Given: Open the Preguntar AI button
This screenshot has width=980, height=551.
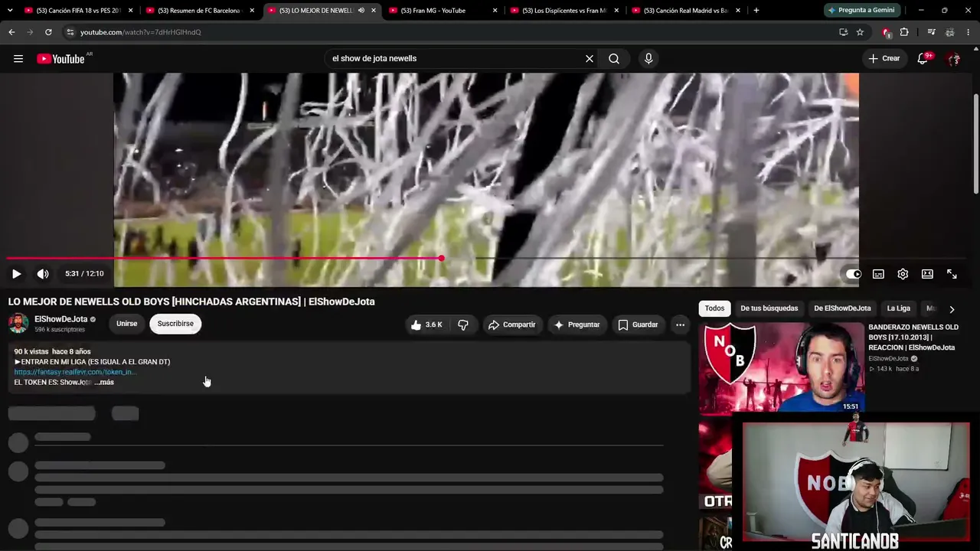Looking at the screenshot, I should [x=577, y=324].
